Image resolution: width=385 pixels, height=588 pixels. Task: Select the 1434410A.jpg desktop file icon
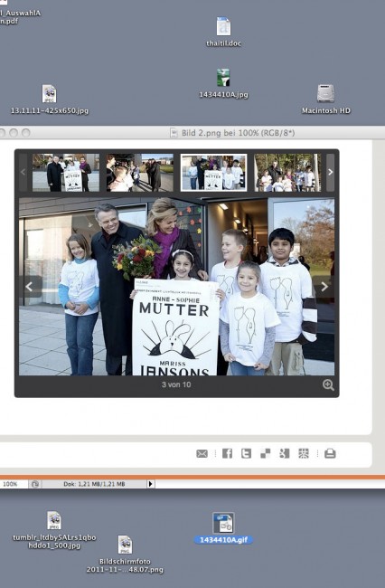pos(223,78)
